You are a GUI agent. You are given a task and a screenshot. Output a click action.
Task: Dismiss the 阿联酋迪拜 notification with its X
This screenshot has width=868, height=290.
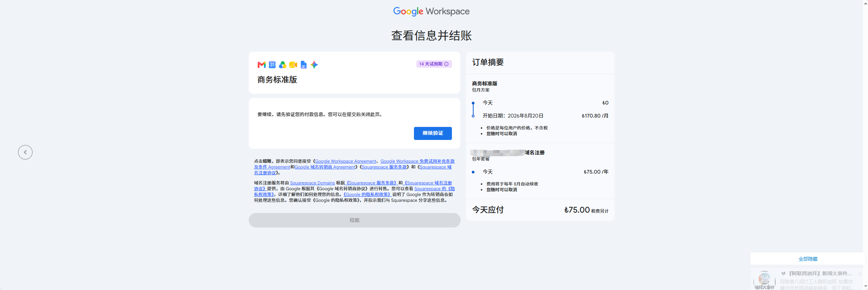tap(860, 274)
